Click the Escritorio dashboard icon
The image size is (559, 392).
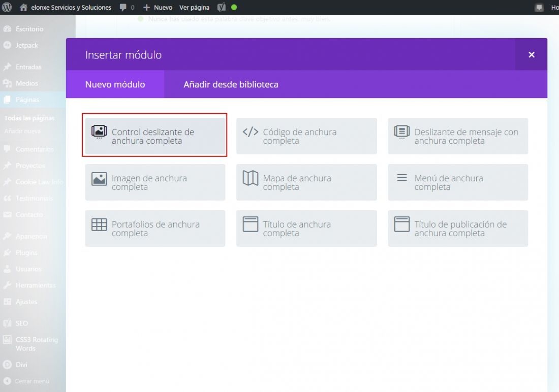pyautogui.click(x=7, y=29)
